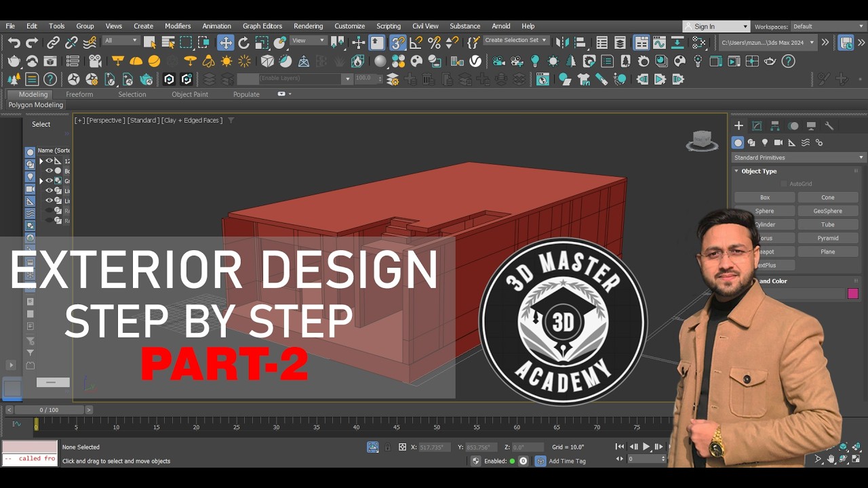This screenshot has width=868, height=488.
Task: Click the teapot render icon in second row
Action: coord(14,61)
